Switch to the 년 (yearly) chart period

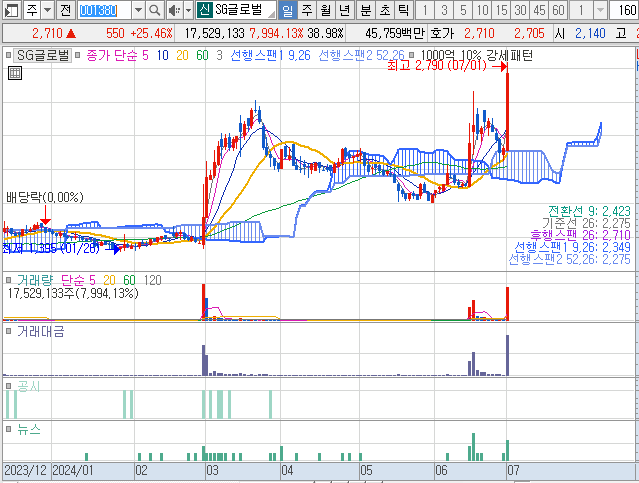pos(344,10)
